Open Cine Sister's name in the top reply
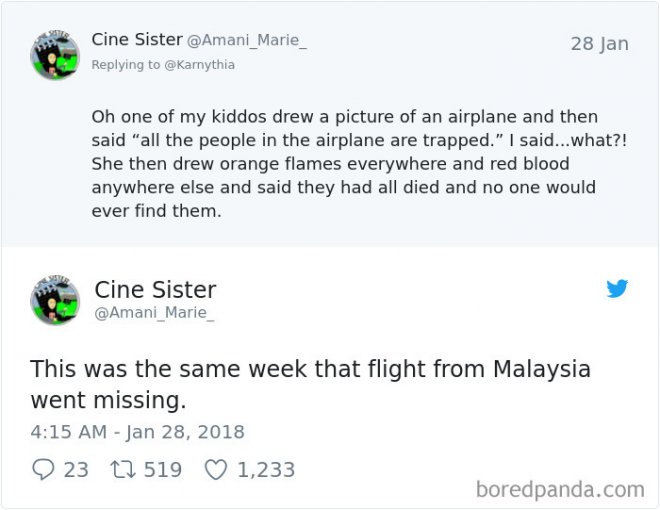Image resolution: width=660 pixels, height=510 pixels. [x=137, y=40]
